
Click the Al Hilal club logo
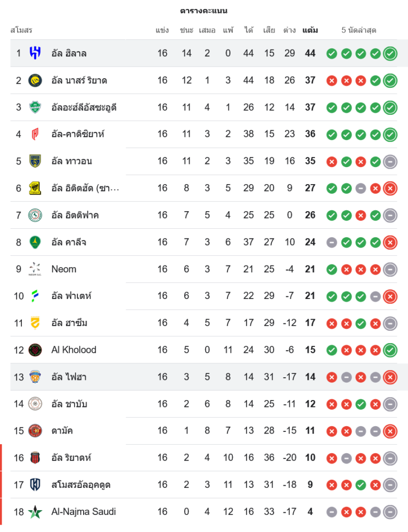[x=35, y=53]
